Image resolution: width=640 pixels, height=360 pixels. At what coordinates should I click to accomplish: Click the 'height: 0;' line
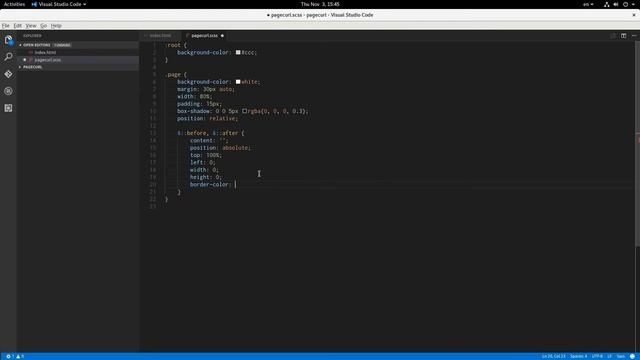coord(205,177)
